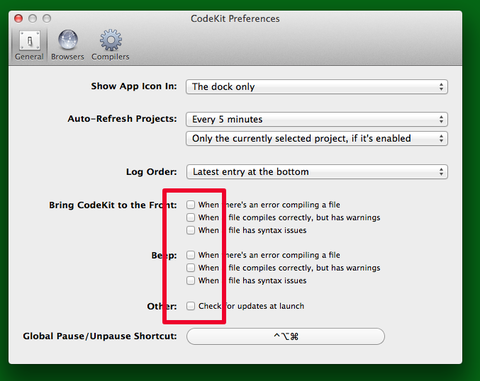The height and width of the screenshot is (381, 480).
Task: Enable bring to front on compile error
Action: [x=191, y=204]
